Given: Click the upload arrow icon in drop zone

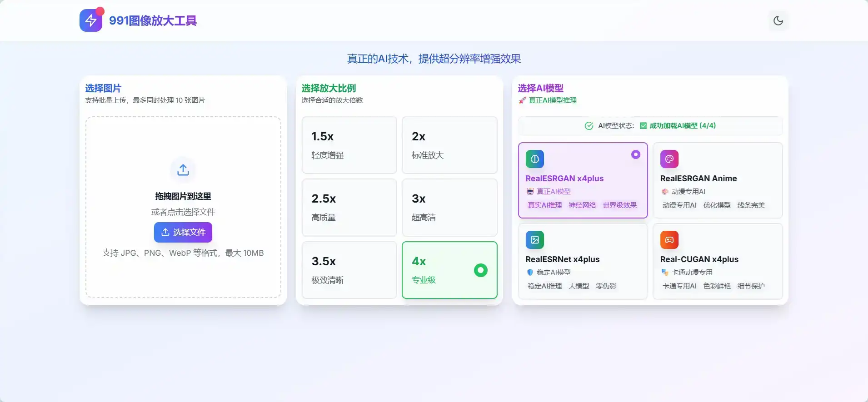Looking at the screenshot, I should click(x=183, y=170).
